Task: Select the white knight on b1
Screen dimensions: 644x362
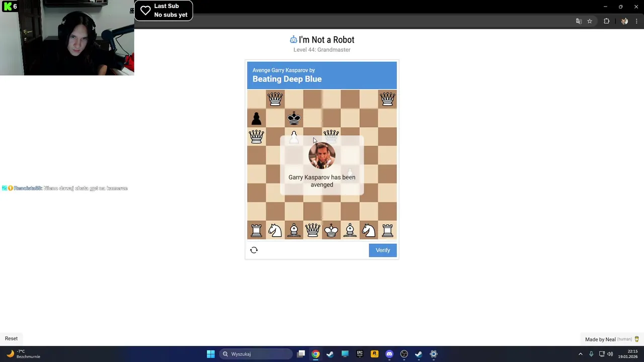Action: click(x=275, y=230)
